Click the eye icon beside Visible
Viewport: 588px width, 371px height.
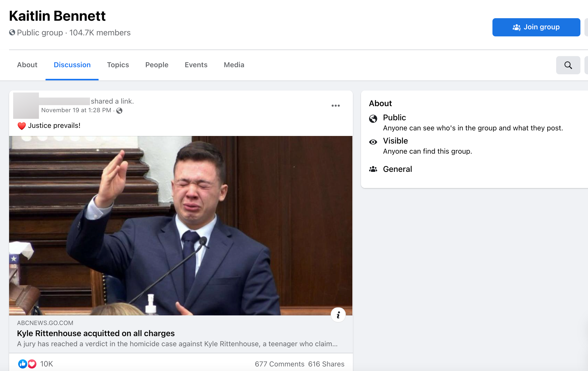373,142
